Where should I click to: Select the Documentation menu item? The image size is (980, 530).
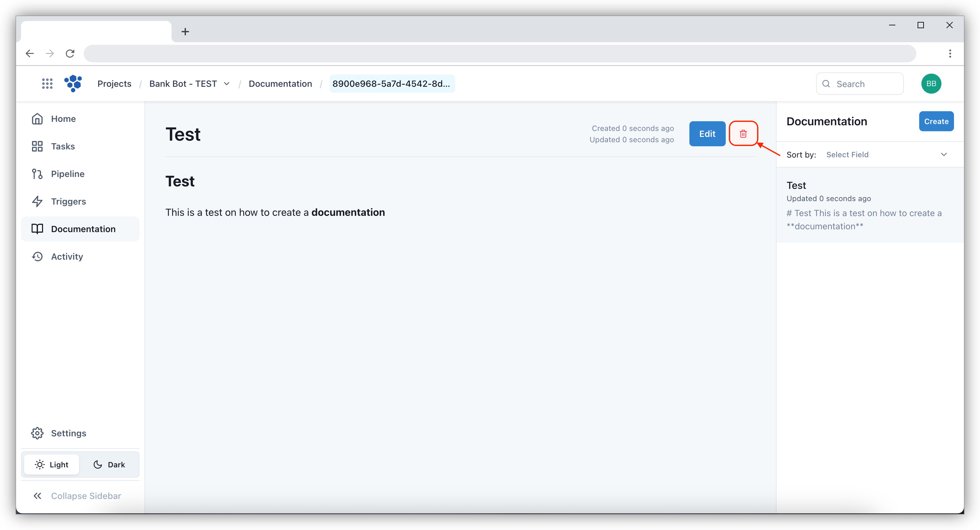pyautogui.click(x=83, y=228)
